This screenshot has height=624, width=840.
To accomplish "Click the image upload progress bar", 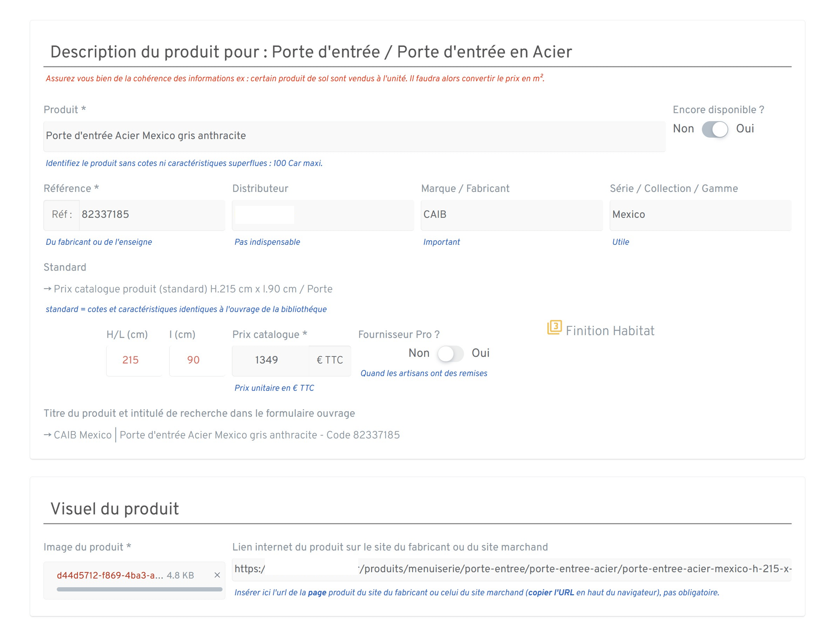I will coord(139,589).
